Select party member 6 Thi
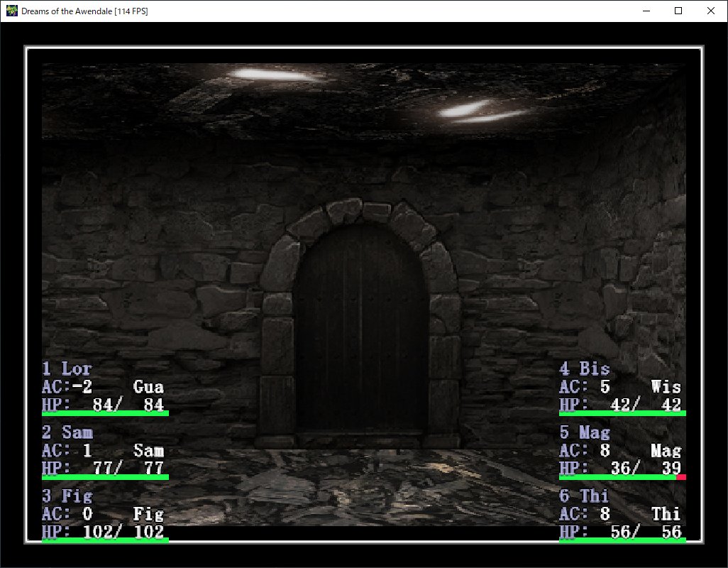This screenshot has height=568, width=728. (584, 496)
